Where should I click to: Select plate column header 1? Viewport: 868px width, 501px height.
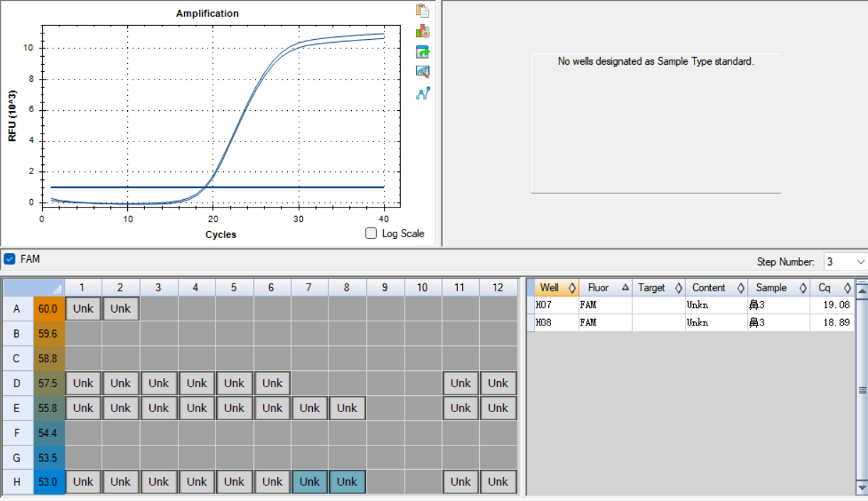tap(83, 288)
